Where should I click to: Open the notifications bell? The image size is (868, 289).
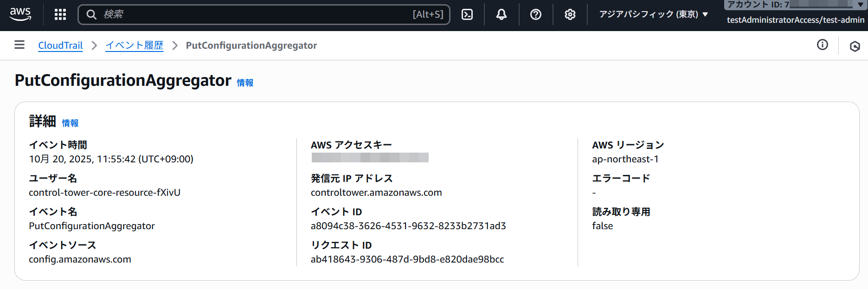pos(502,14)
